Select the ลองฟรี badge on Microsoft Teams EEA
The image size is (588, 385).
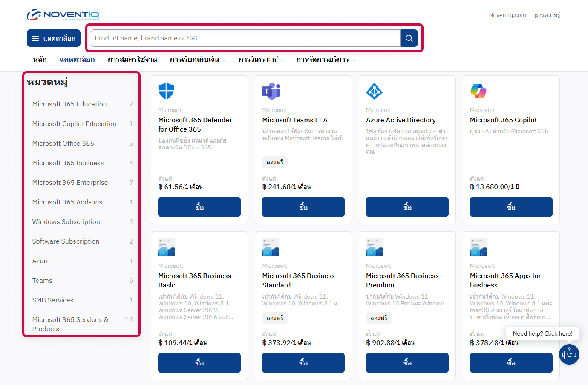pos(274,162)
